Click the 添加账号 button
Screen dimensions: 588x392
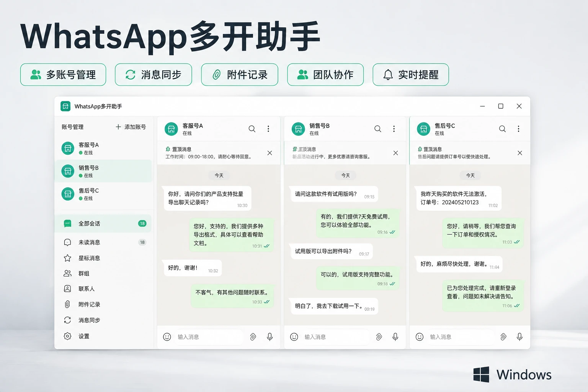[x=131, y=127]
